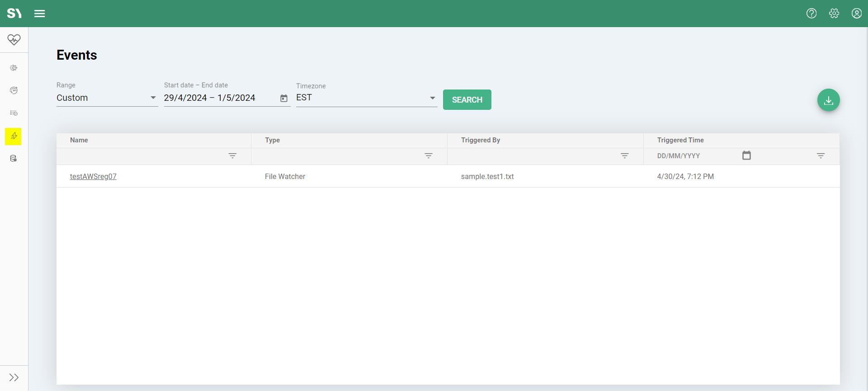This screenshot has height=391, width=868.
Task: Open the Timezone dropdown showing EST
Action: click(x=366, y=98)
